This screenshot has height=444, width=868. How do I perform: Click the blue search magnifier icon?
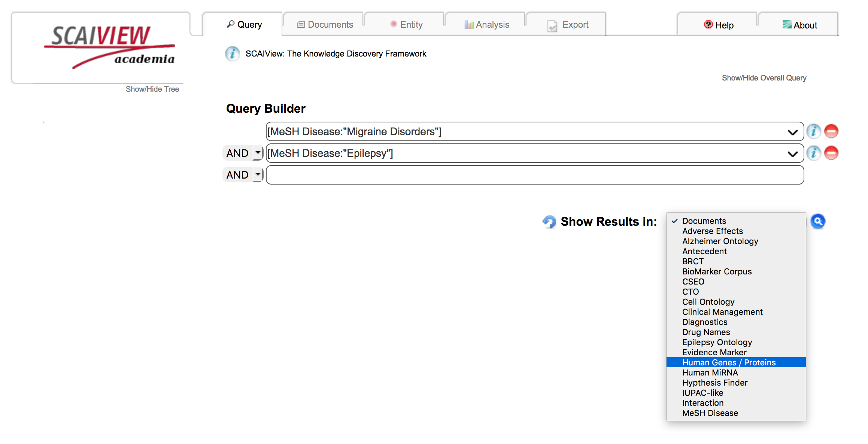pyautogui.click(x=818, y=221)
